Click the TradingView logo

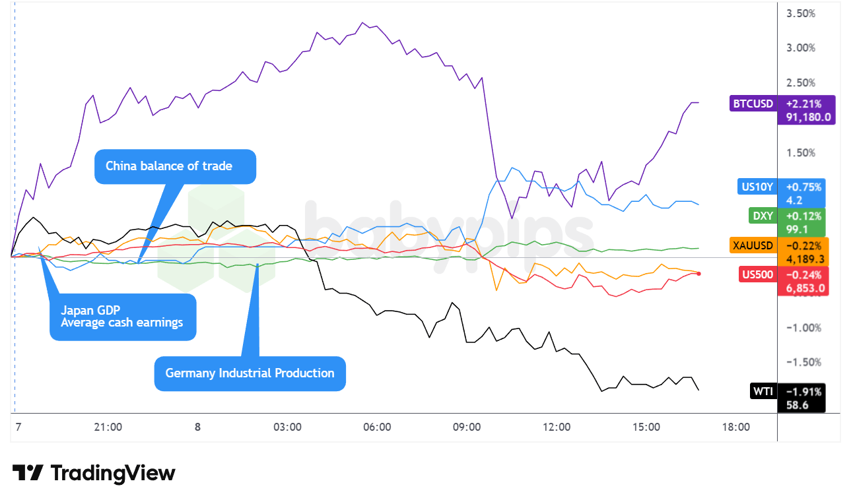[x=94, y=473]
